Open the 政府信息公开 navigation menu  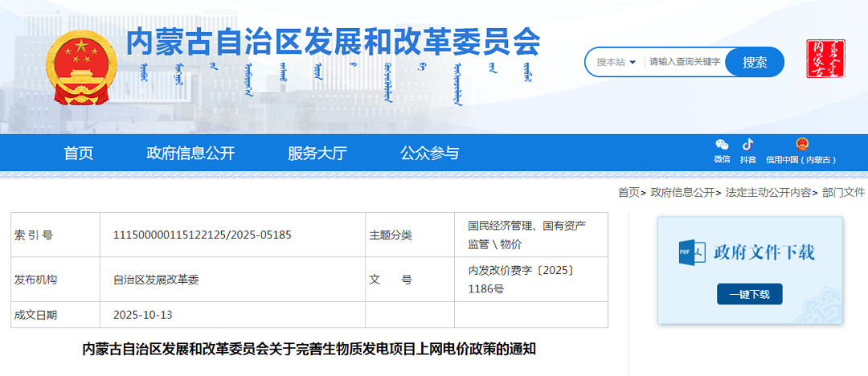(x=190, y=153)
